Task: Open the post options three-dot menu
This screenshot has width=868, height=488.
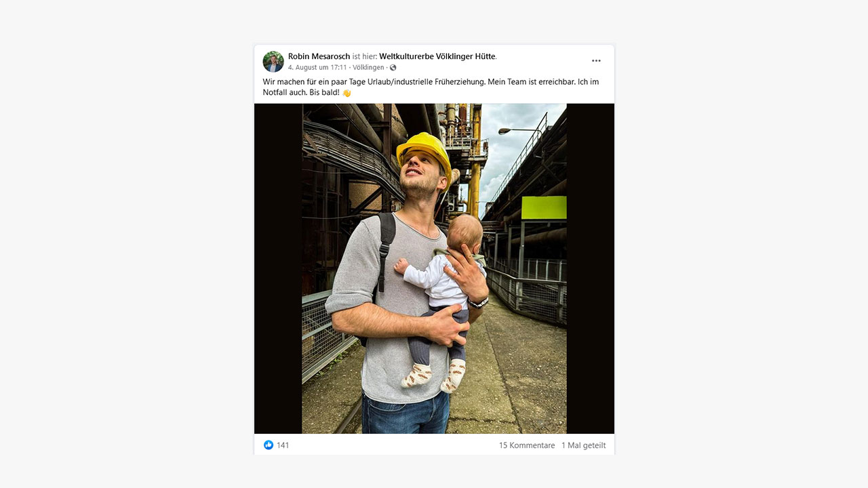Action: (596, 61)
